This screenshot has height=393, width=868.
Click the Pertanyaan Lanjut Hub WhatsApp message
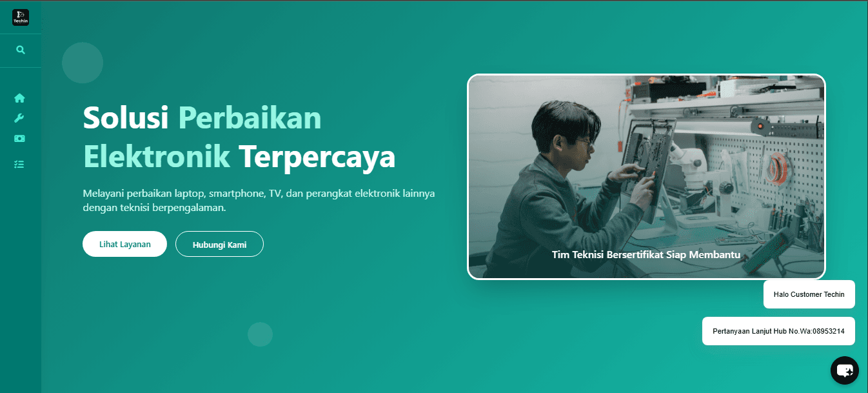pyautogui.click(x=778, y=331)
